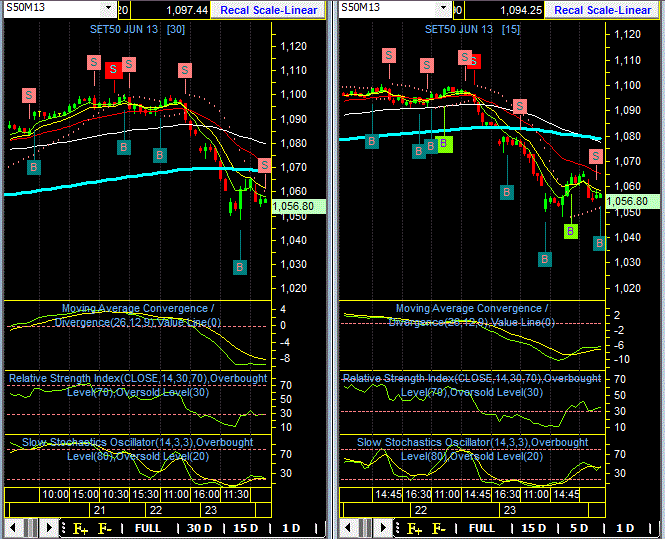Click right scroll arrow in right chart
Image resolution: width=665 pixels, height=539 pixels.
tap(384, 528)
